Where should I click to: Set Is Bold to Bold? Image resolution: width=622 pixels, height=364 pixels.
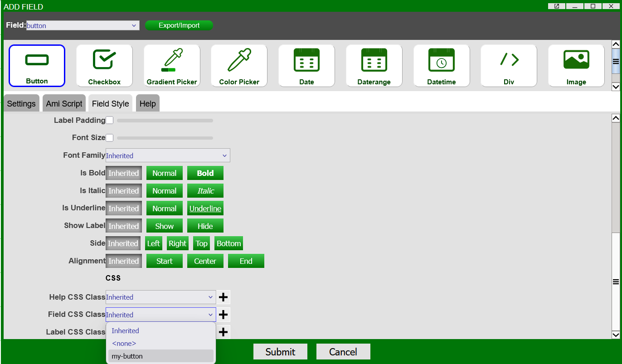[x=205, y=173]
